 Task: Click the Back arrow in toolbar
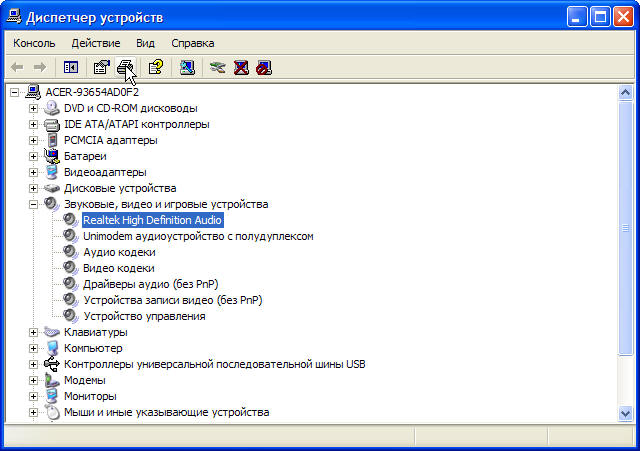[17, 67]
